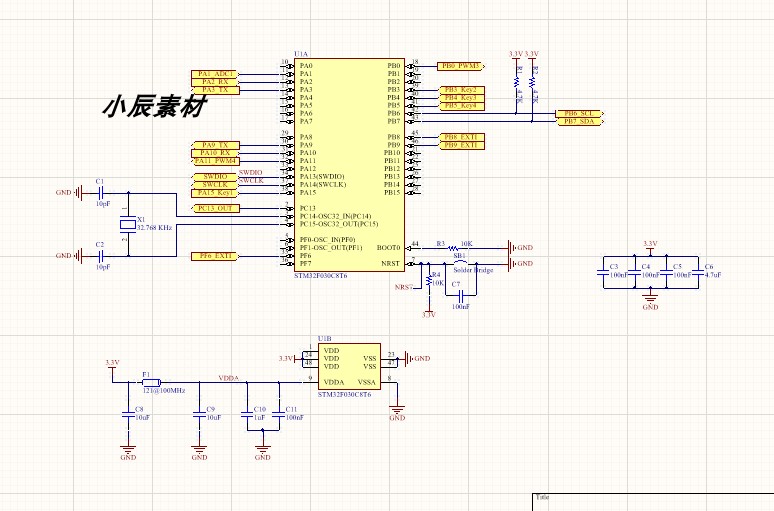Click the PC15-OSC32_OUT(PC15) pin name
This screenshot has width=774, height=511.
pos(339,224)
